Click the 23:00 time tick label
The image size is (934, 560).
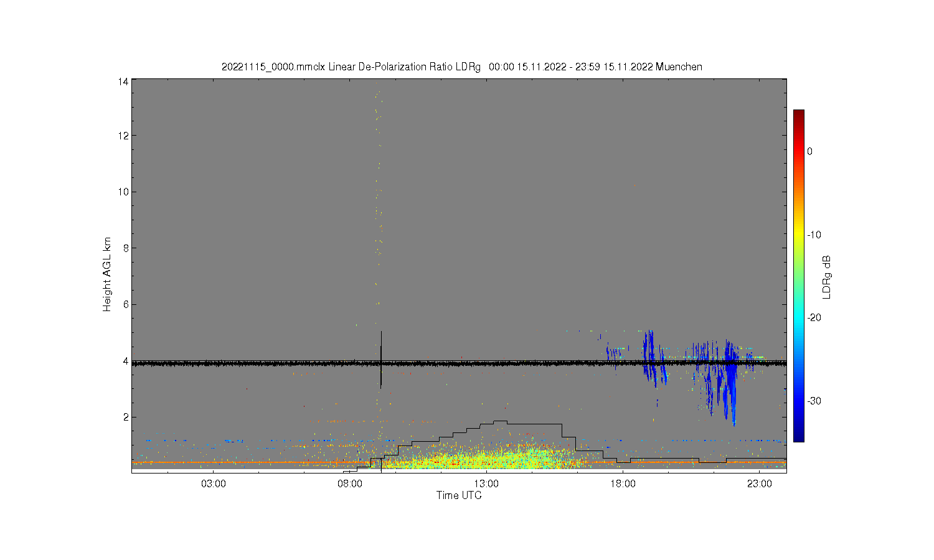tap(759, 484)
